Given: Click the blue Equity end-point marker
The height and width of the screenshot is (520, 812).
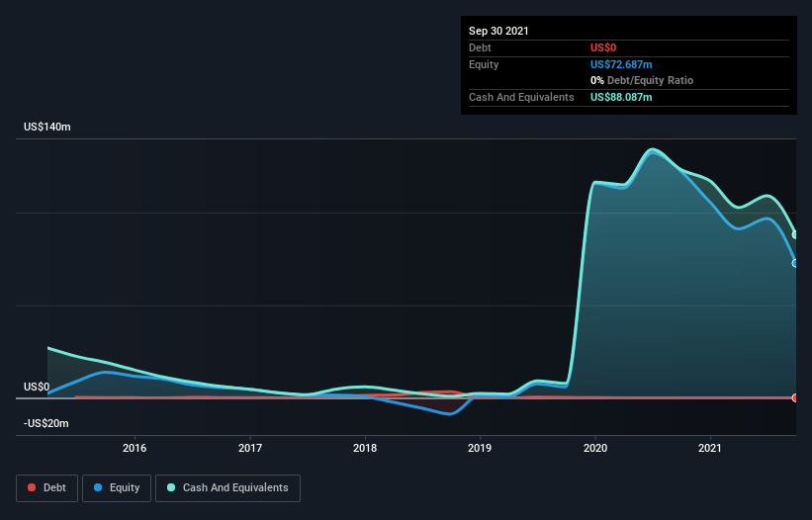Looking at the screenshot, I should (x=795, y=263).
